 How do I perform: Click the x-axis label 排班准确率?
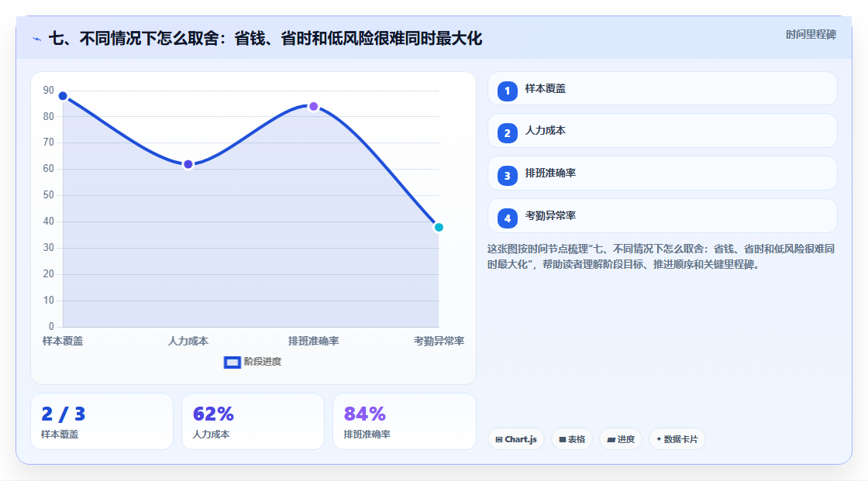click(x=313, y=341)
